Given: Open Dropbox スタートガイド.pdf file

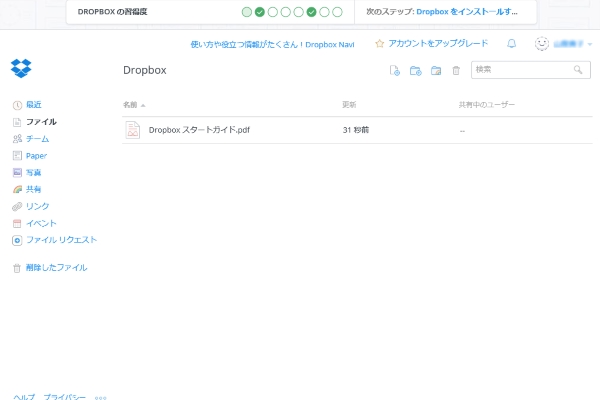Looking at the screenshot, I should click(x=199, y=130).
